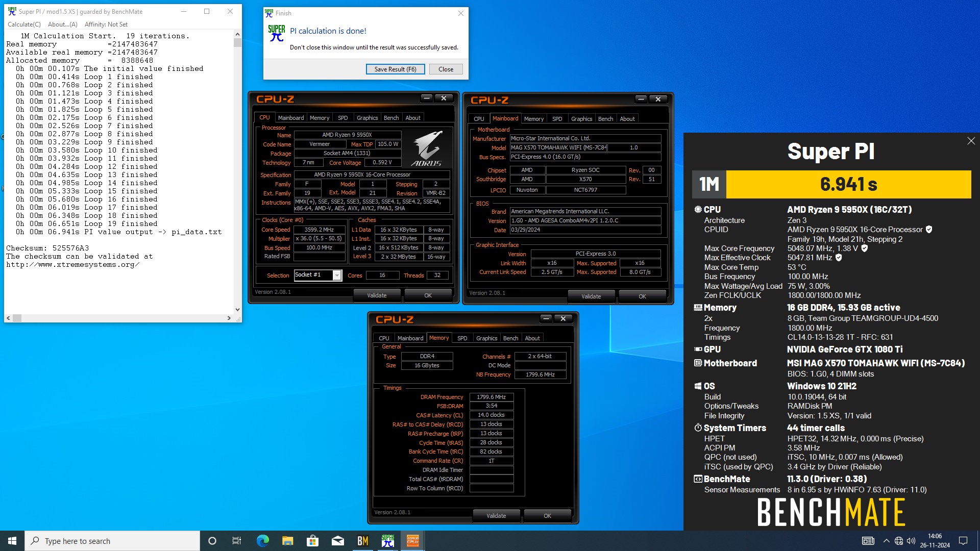
Task: Click DRAM Frequency value 1799.6 MHz
Action: pyautogui.click(x=491, y=397)
